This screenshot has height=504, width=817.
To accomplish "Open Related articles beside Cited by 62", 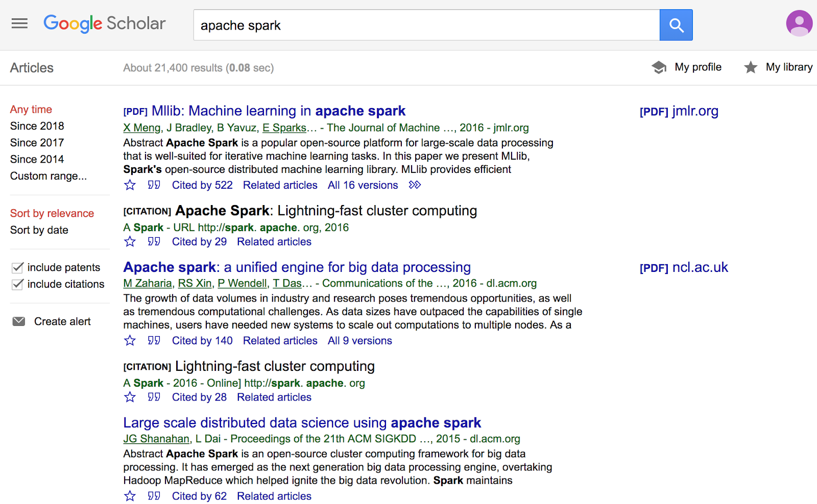I will pyautogui.click(x=274, y=496).
